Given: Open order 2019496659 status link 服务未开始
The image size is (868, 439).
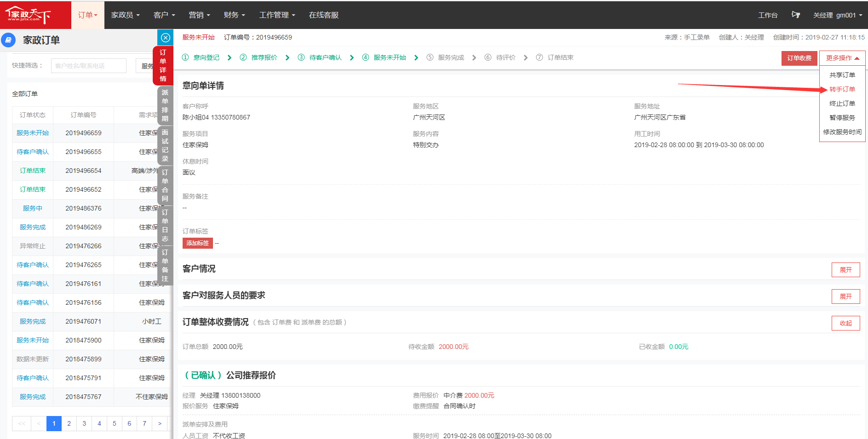Looking at the screenshot, I should pyautogui.click(x=33, y=133).
